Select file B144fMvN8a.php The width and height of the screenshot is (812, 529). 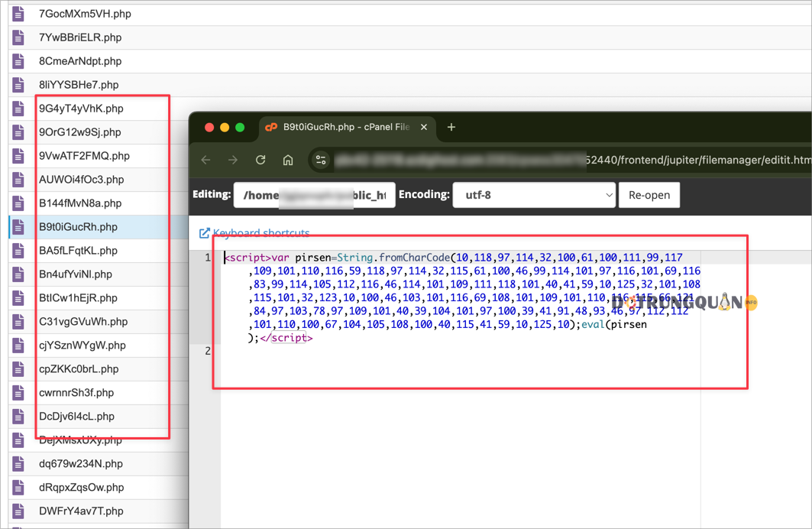(80, 203)
